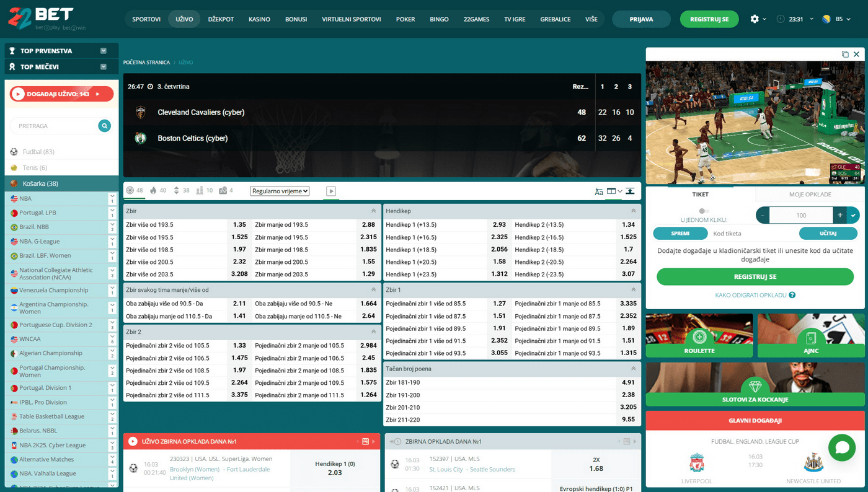This screenshot has width=868, height=492.
Task: Click the Prijava login button
Action: tap(641, 19)
